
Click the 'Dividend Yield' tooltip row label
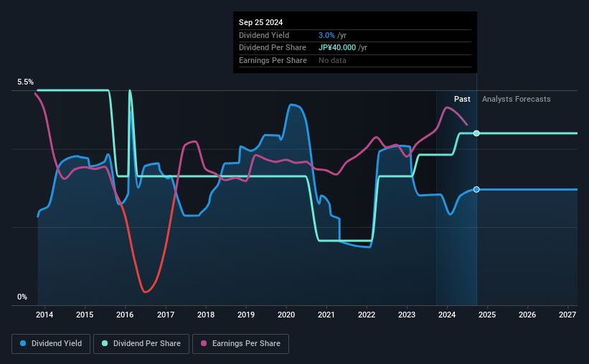point(264,35)
